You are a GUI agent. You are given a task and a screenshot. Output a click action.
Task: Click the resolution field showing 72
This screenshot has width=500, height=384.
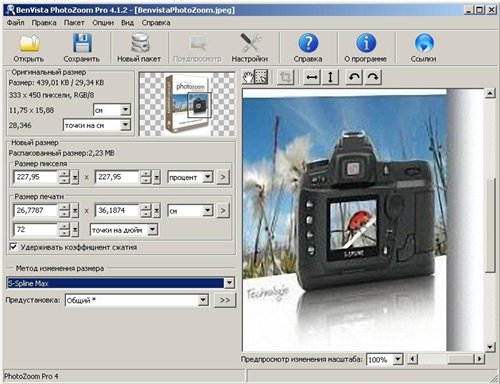36,229
